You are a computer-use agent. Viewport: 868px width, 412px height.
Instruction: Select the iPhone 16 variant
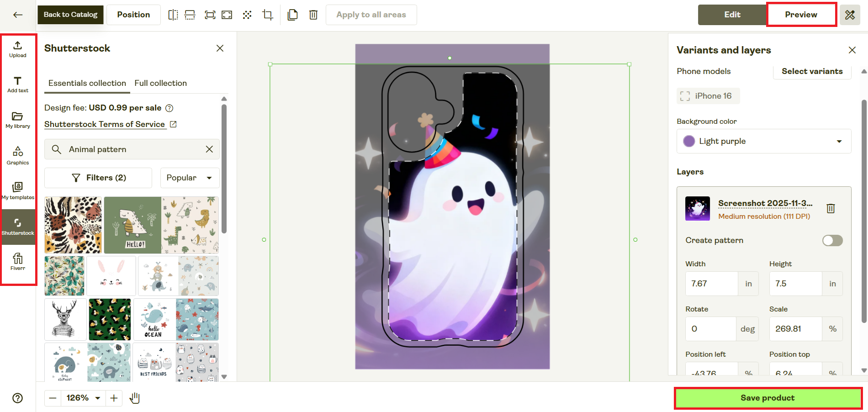(x=708, y=96)
